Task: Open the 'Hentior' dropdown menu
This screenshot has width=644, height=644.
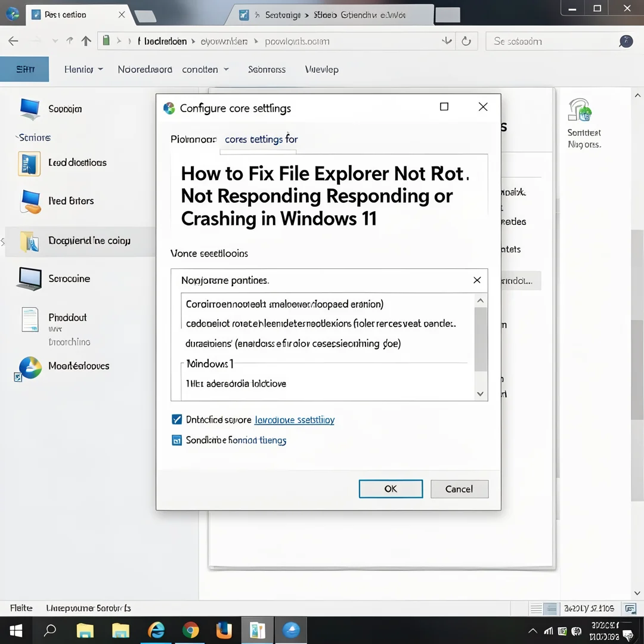Action: [83, 69]
